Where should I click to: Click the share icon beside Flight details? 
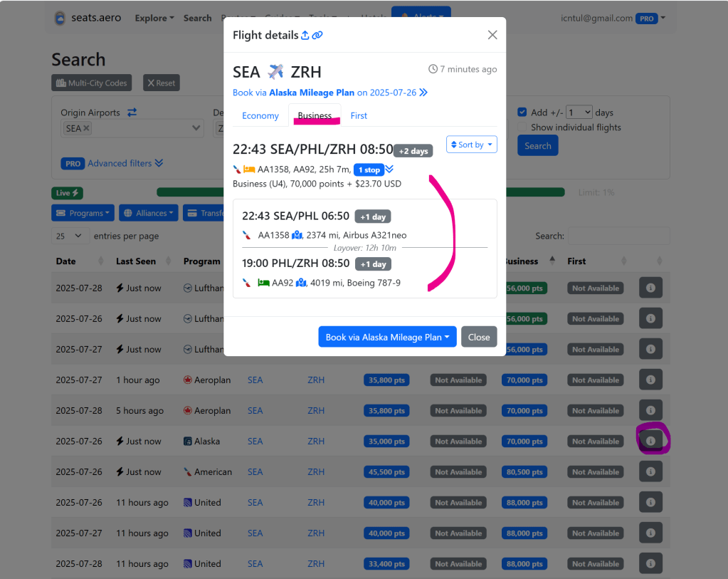pyautogui.click(x=305, y=35)
